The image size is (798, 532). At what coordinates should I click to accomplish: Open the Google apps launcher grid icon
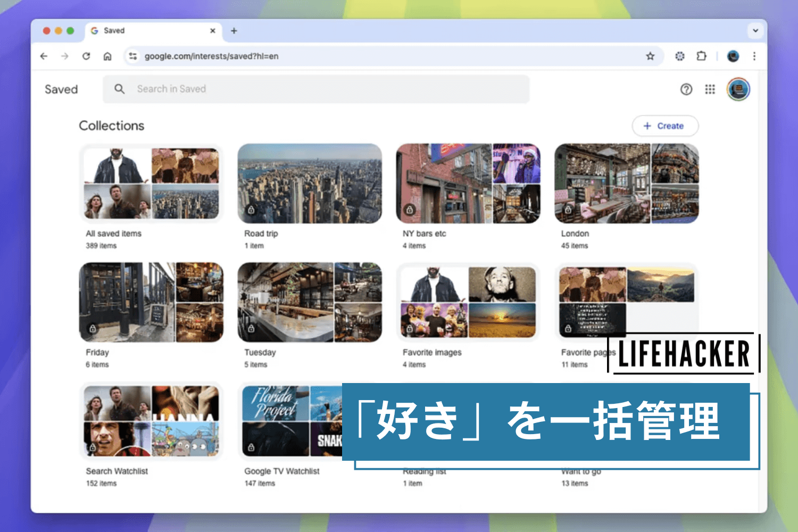[710, 89]
